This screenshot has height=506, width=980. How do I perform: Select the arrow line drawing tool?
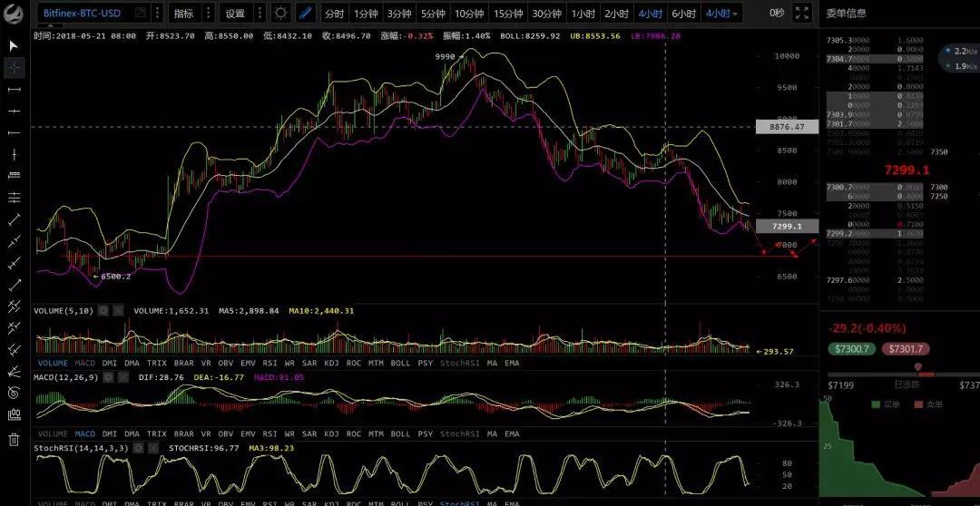[14, 285]
